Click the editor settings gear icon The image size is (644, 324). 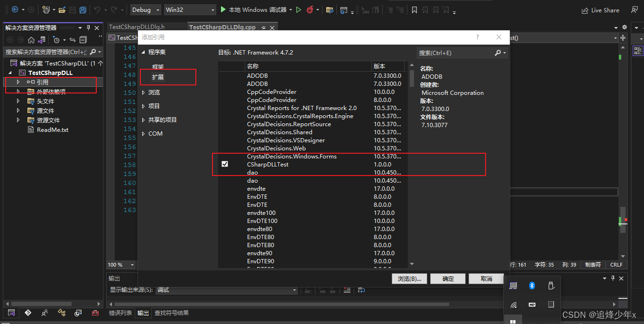(624, 27)
